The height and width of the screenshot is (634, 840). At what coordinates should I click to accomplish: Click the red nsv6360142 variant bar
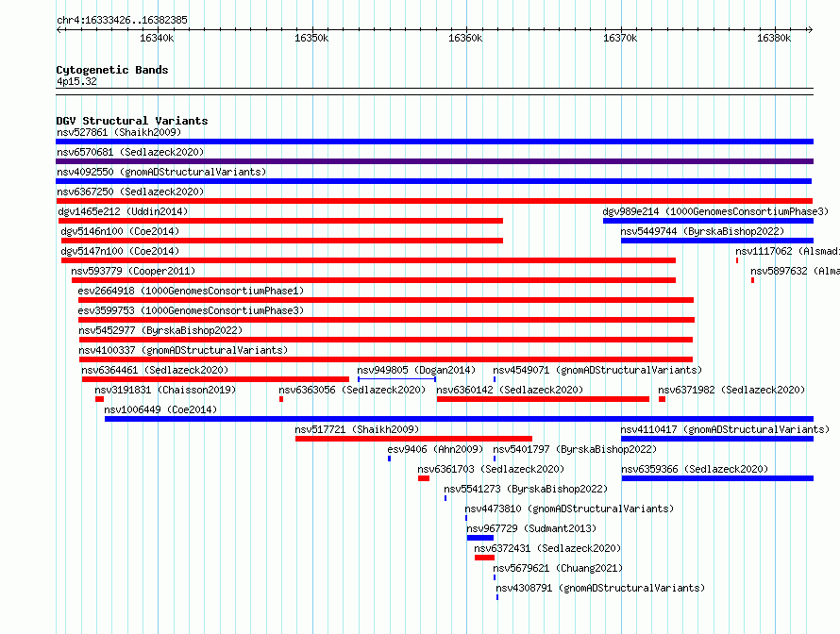coord(543,399)
